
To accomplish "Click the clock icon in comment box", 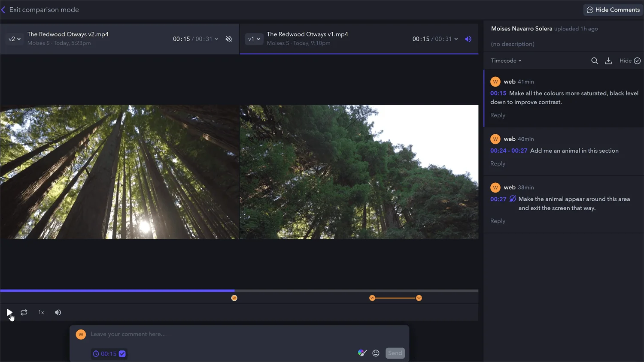I will [x=96, y=354].
